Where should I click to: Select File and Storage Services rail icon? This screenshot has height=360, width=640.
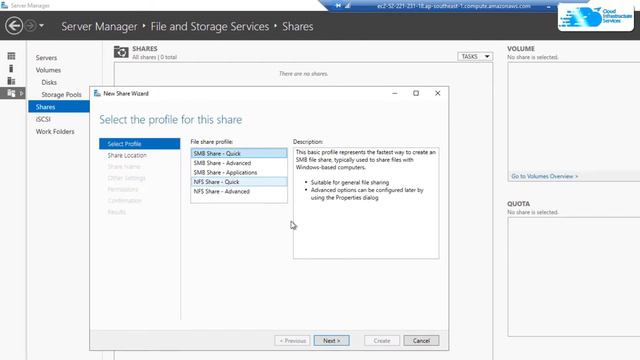(x=11, y=93)
